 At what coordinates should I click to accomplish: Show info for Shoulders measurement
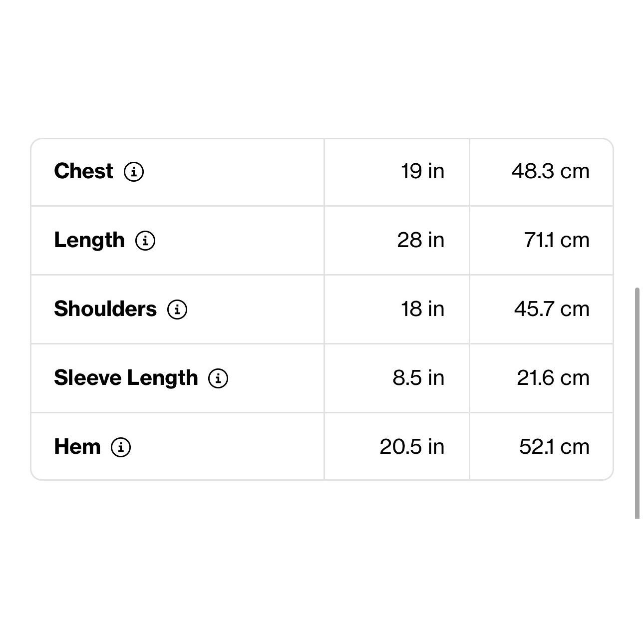(177, 310)
